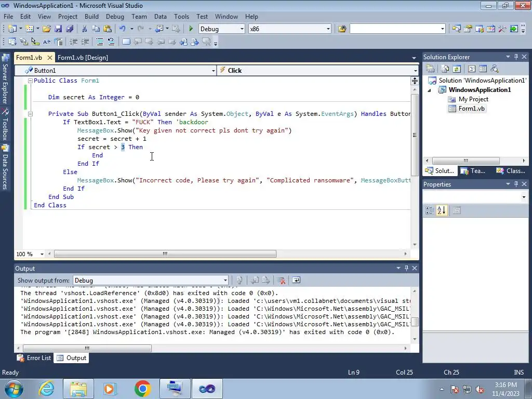Toggle auto-hide pin on the Output panel
532x399 pixels.
406,268
